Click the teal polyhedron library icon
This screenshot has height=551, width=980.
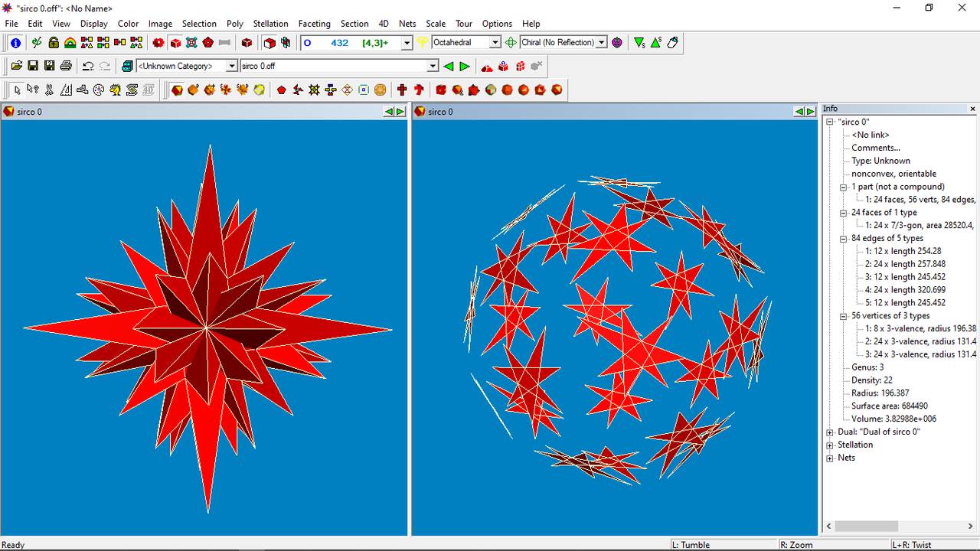coord(127,67)
